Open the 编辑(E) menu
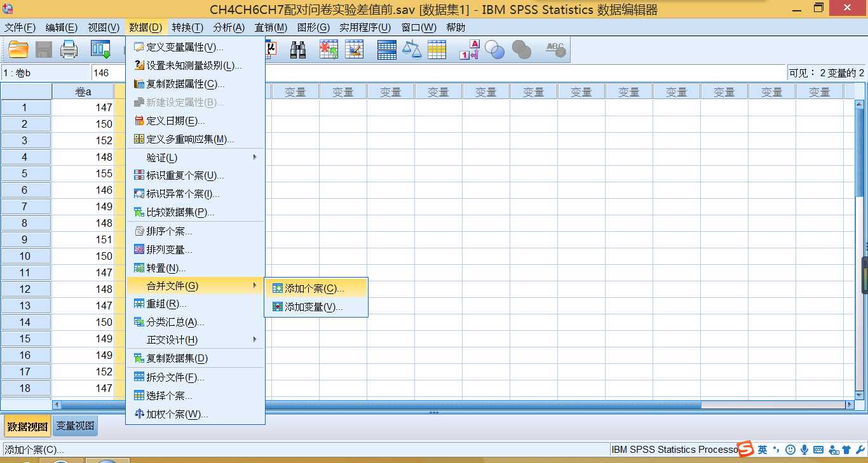The height and width of the screenshot is (463, 868). pos(62,27)
